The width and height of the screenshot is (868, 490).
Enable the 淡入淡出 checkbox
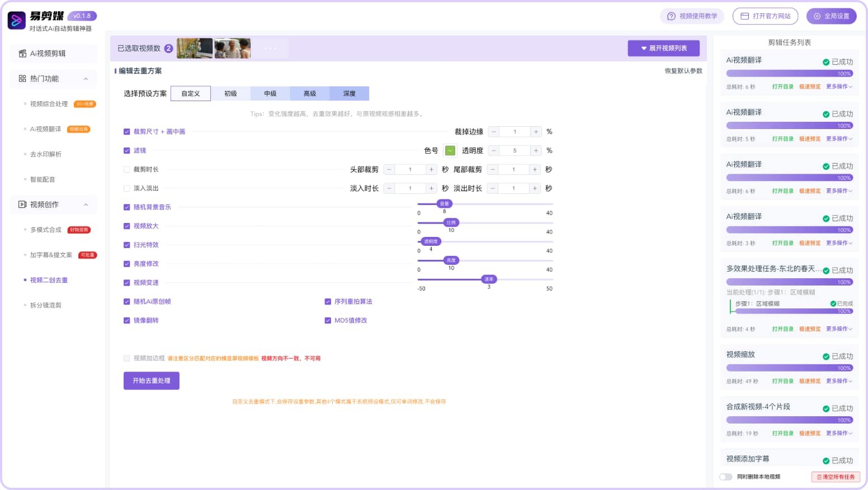pyautogui.click(x=127, y=189)
